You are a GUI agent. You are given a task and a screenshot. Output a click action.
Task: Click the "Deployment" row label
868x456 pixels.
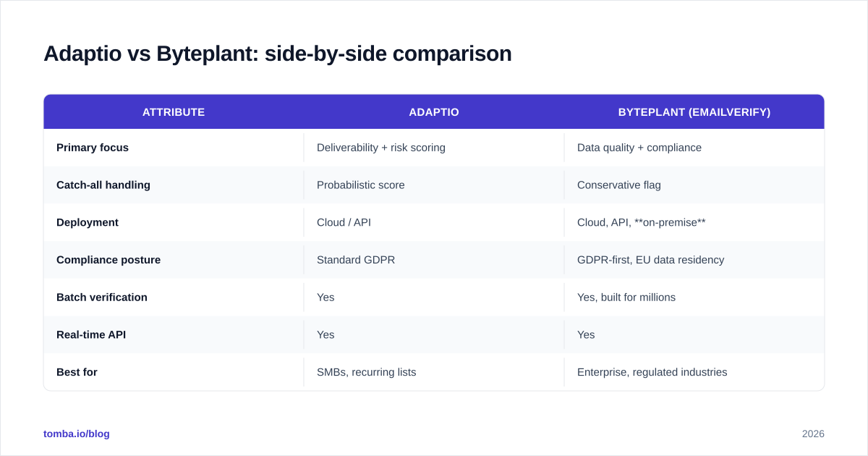[x=88, y=223]
